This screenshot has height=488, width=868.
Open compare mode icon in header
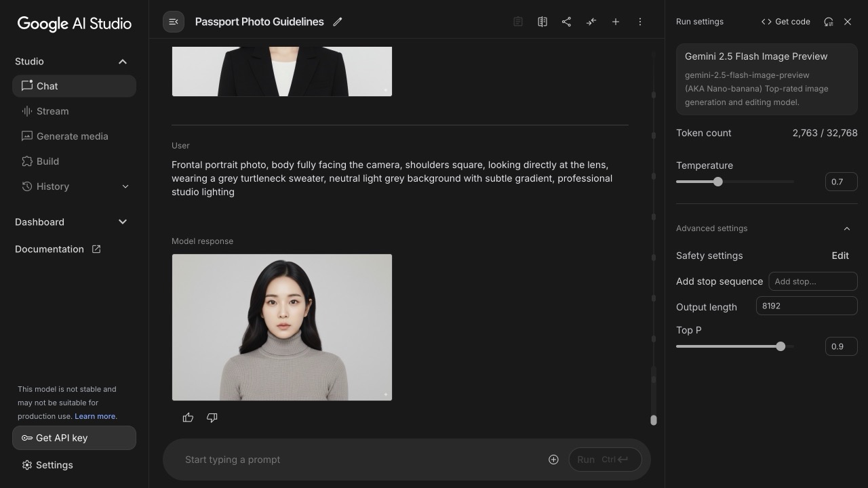pyautogui.click(x=542, y=22)
